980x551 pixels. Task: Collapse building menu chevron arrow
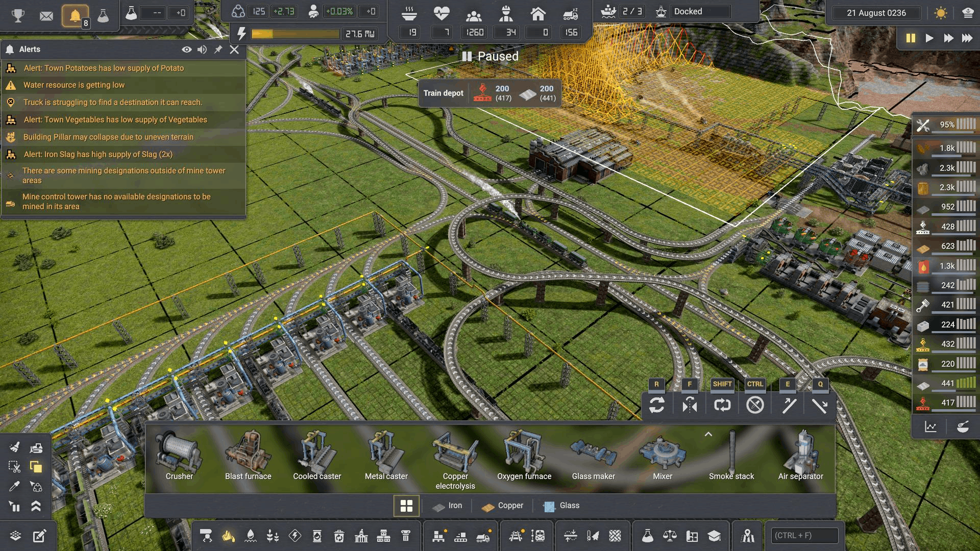click(x=708, y=434)
